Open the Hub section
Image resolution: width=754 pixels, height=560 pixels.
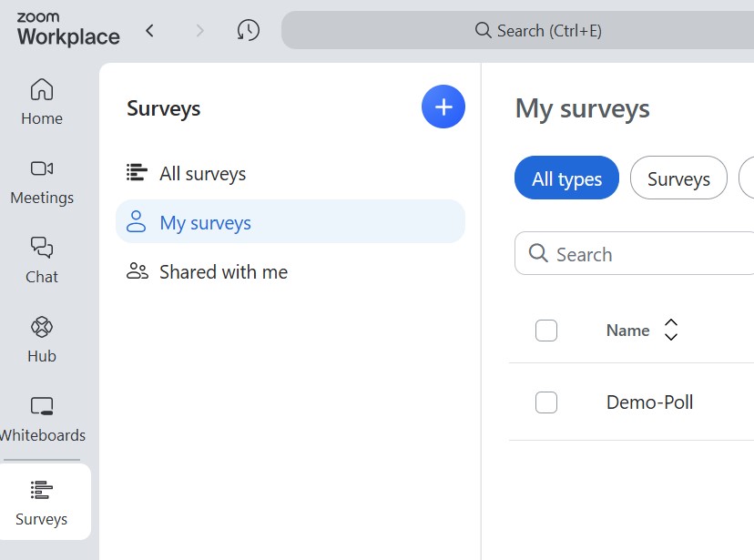coord(42,340)
